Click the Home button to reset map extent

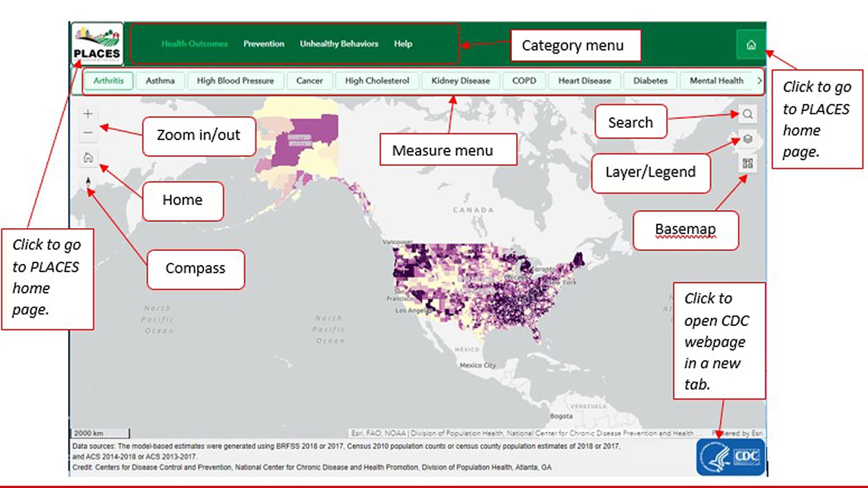(88, 158)
